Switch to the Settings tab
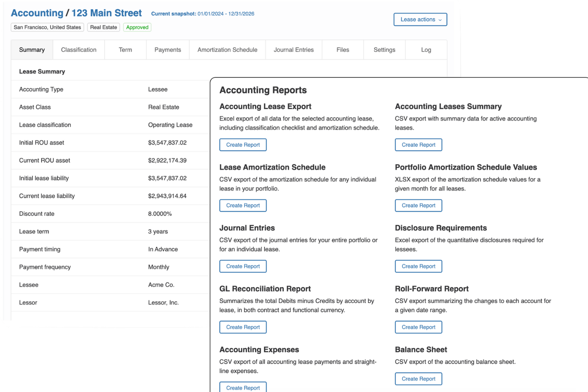The width and height of the screenshot is (588, 392). (x=384, y=50)
